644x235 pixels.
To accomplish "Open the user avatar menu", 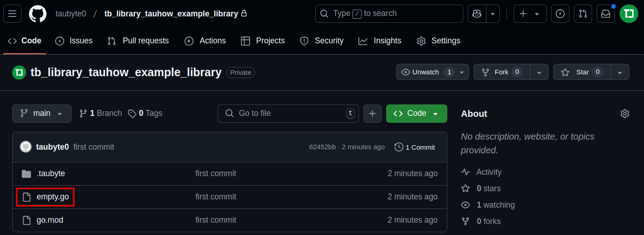I will tap(629, 14).
